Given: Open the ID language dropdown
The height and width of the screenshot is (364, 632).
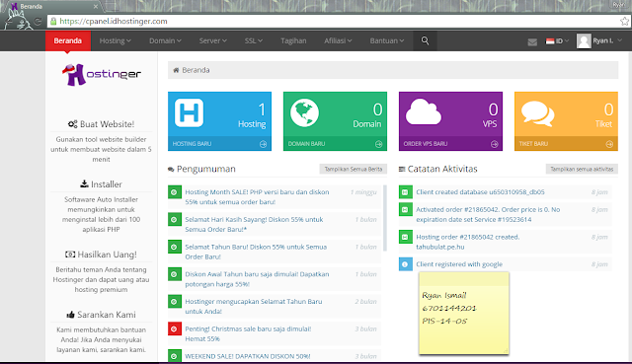Looking at the screenshot, I should pos(557,40).
